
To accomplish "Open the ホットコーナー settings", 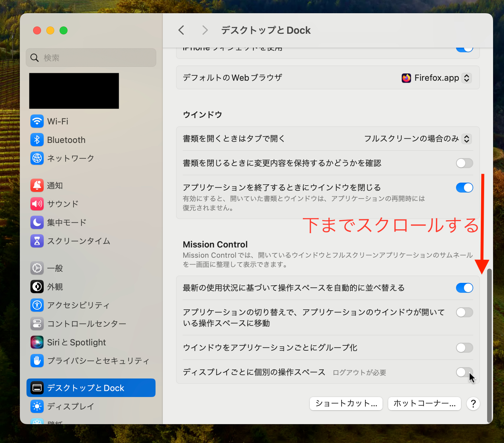I will (x=424, y=403).
